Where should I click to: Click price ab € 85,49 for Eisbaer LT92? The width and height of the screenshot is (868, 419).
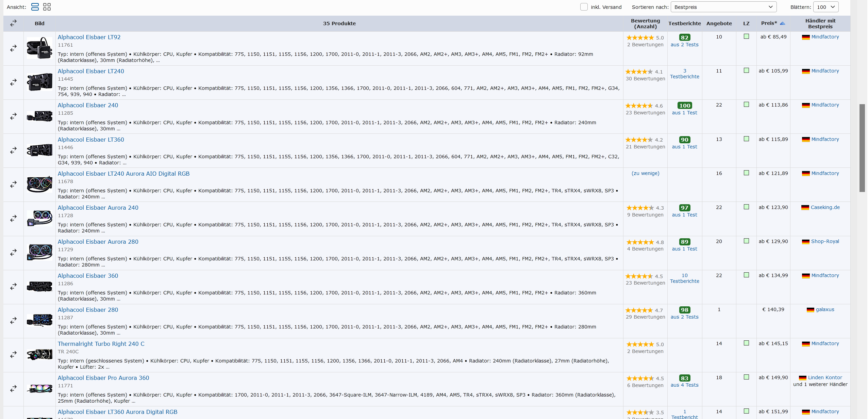coord(773,37)
